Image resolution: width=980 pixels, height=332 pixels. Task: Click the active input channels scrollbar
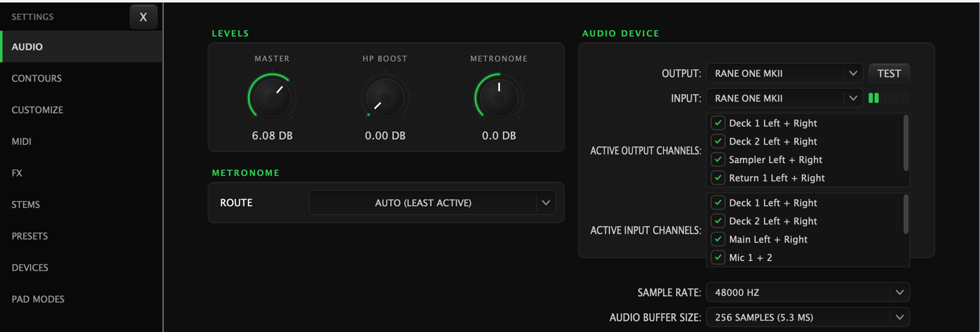[x=906, y=214]
